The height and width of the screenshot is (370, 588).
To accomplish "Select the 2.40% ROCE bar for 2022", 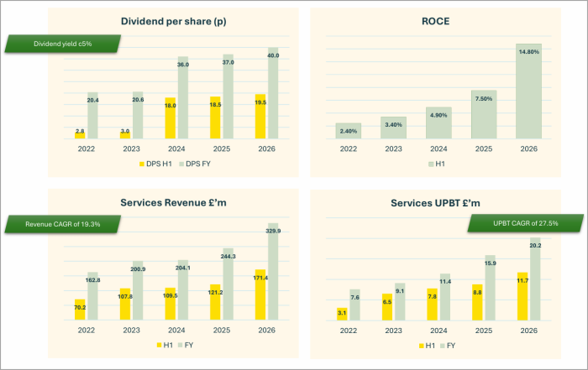I will [x=349, y=131].
